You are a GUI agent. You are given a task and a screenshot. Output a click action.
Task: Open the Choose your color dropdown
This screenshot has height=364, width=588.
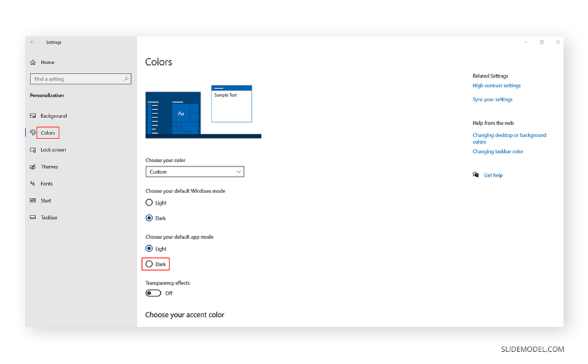pos(195,172)
